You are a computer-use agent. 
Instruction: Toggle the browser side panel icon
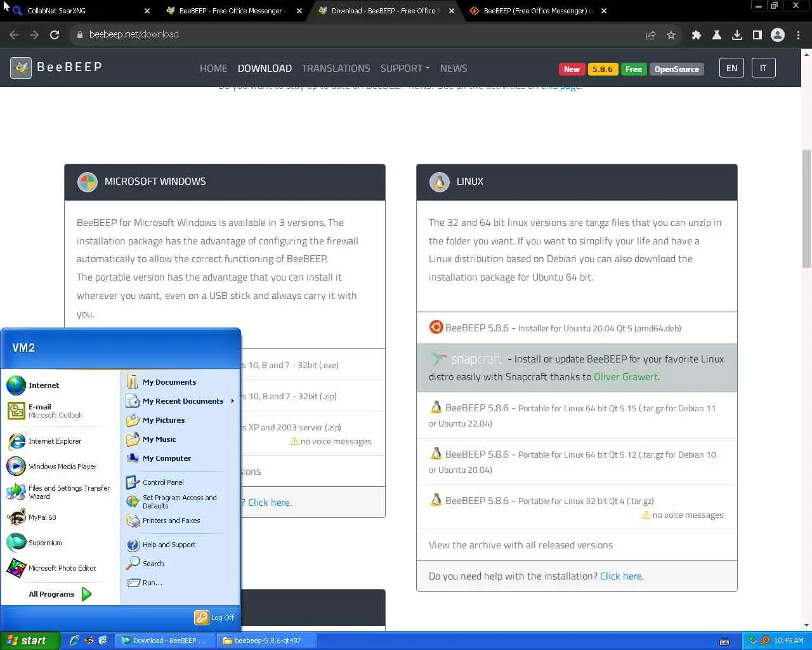click(757, 35)
